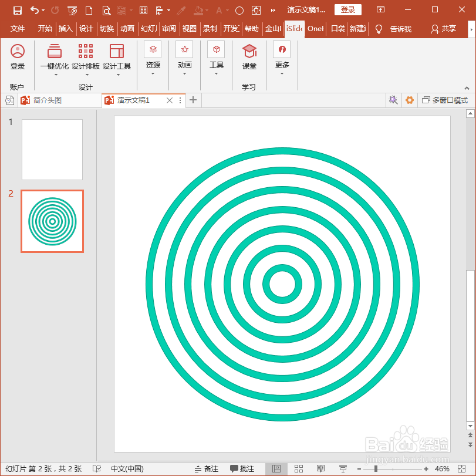Expand more quick access toolbar commands
Screen dimensions: 476x476
point(273,11)
